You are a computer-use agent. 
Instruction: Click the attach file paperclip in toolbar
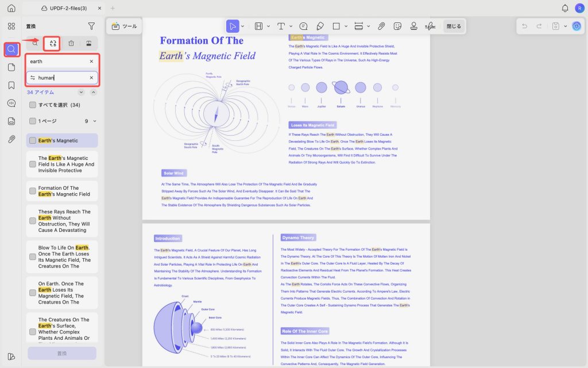[x=381, y=26]
